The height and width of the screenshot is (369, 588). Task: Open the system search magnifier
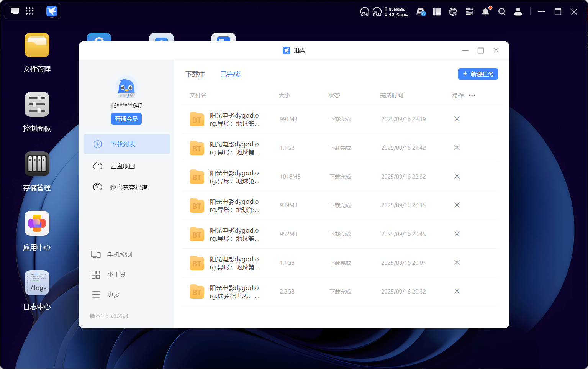[502, 12]
